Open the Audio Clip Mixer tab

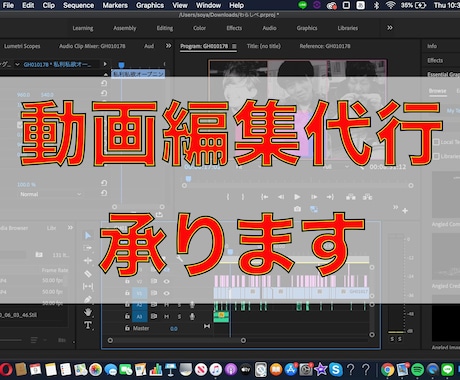coord(92,46)
